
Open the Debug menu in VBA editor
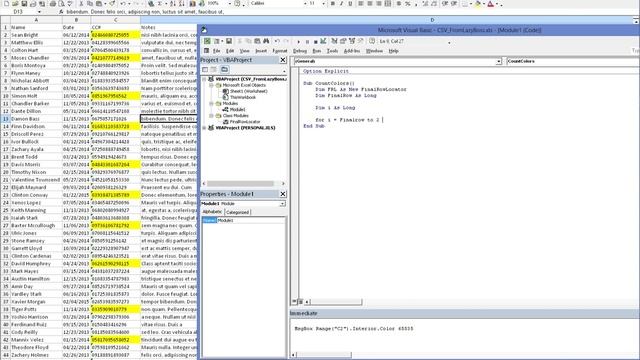pyautogui.click(x=300, y=51)
